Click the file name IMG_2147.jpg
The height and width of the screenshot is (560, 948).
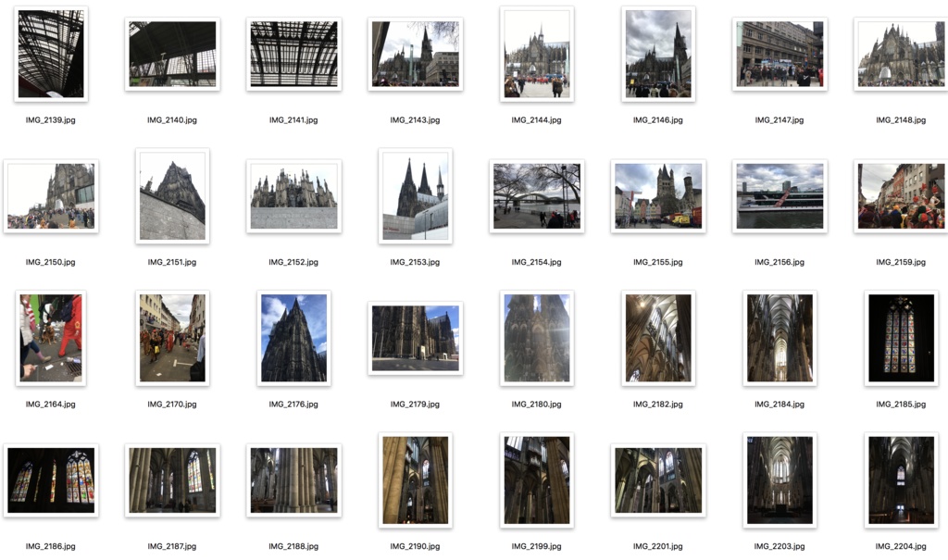point(780,120)
